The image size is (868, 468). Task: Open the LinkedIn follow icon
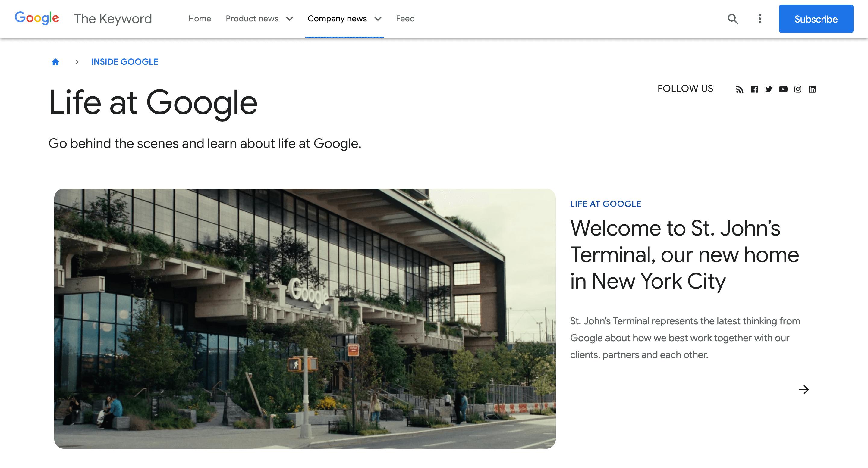pos(812,89)
